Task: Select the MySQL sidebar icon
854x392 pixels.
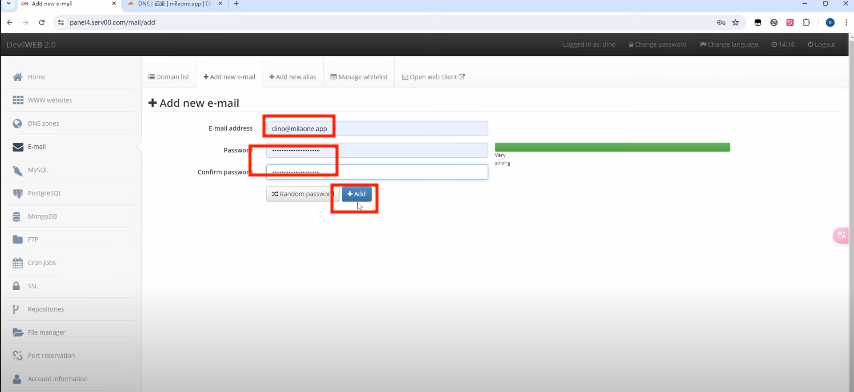Action: point(17,170)
